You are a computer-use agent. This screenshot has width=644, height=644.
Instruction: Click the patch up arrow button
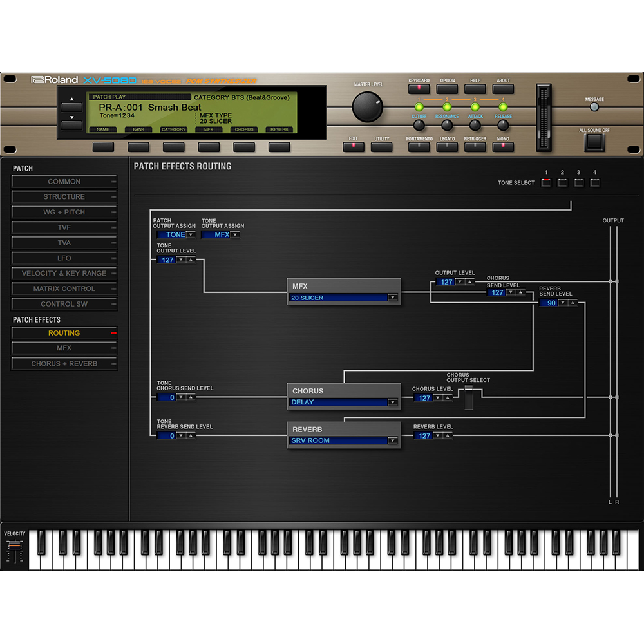pos(71,107)
